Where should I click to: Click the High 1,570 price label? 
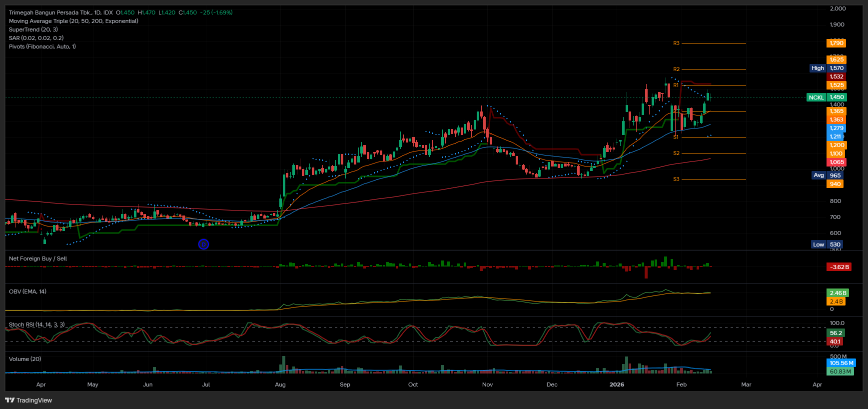point(827,68)
